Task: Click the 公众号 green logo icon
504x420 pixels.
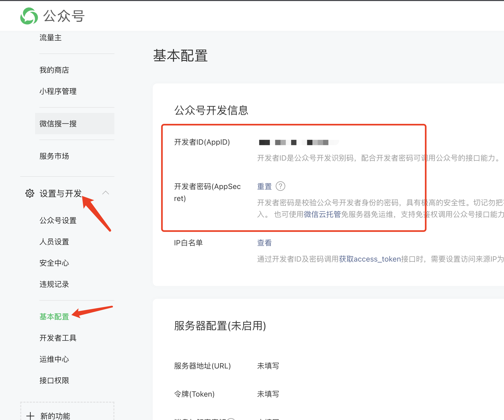Action: point(29,16)
